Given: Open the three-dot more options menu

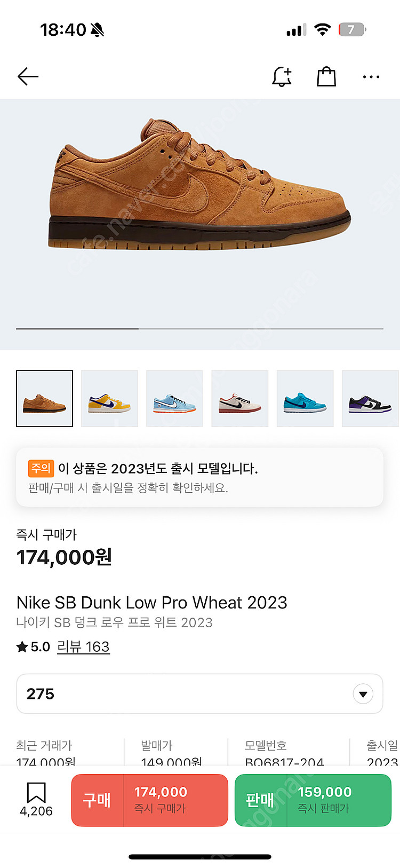Looking at the screenshot, I should [371, 77].
